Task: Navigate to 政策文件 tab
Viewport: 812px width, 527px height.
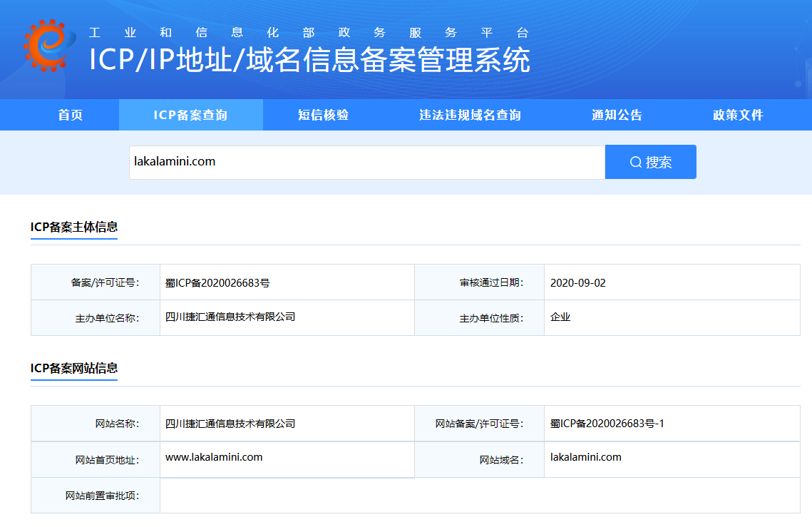Action: (738, 115)
